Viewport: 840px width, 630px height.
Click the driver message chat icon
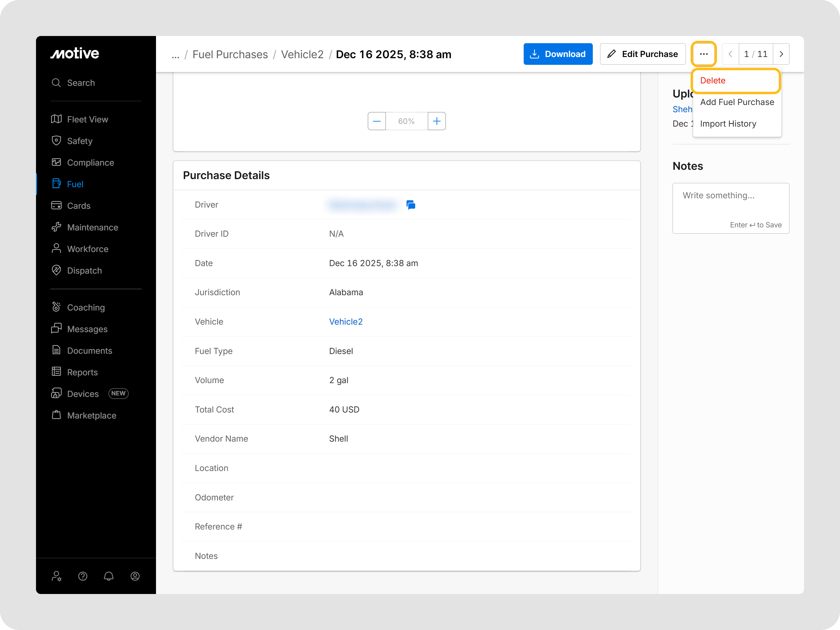[410, 205]
